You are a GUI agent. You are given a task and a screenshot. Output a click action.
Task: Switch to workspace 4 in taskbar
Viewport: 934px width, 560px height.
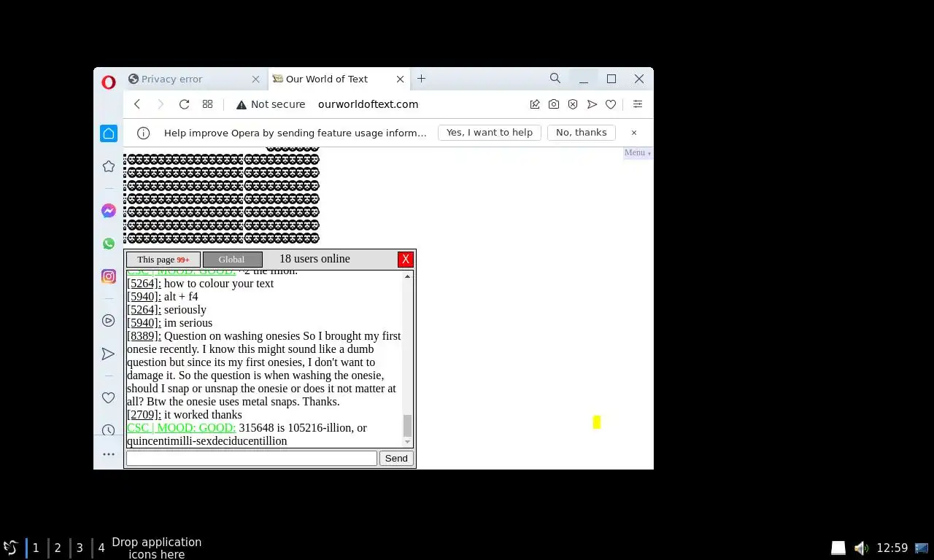(x=101, y=548)
